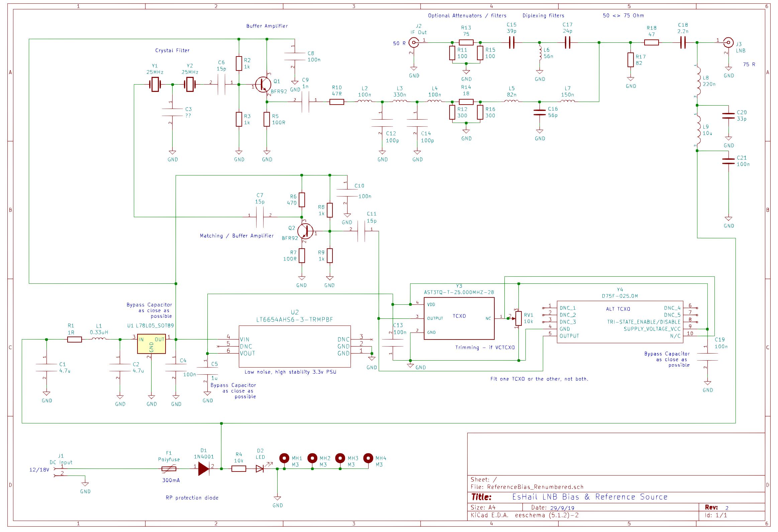Click the R13 75 ohm resistor
The width and height of the screenshot is (778, 532).
click(x=466, y=42)
